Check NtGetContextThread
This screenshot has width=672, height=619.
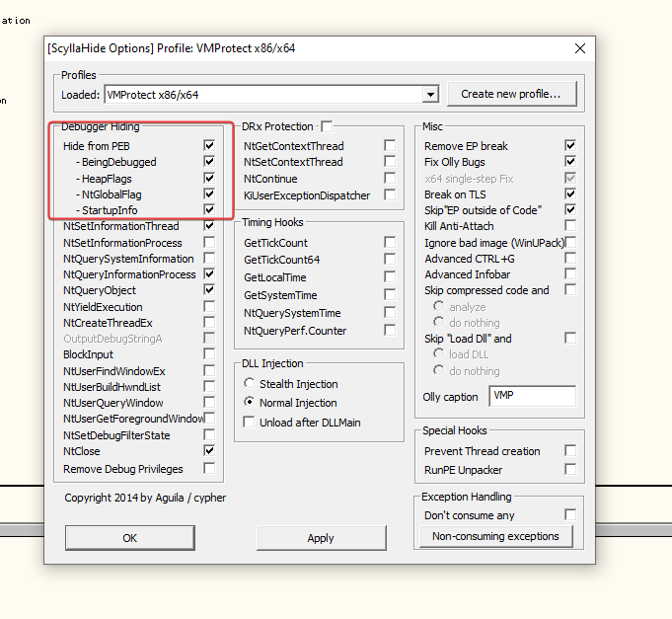coord(390,146)
